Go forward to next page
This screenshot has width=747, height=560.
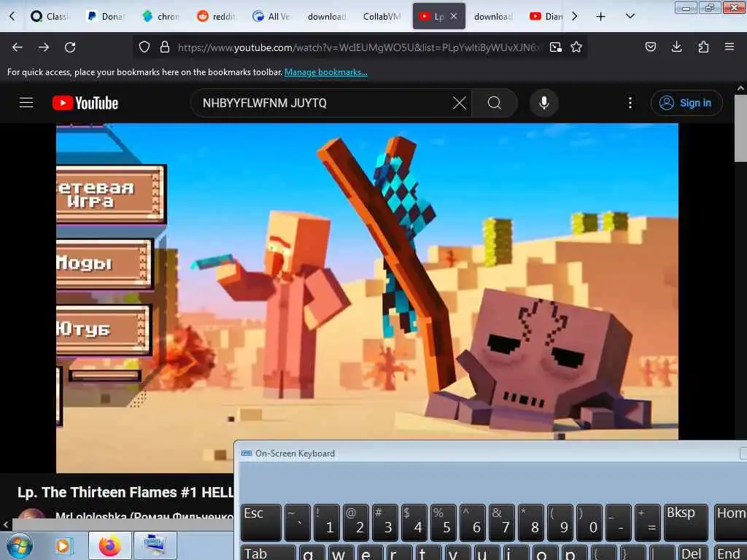(x=44, y=47)
